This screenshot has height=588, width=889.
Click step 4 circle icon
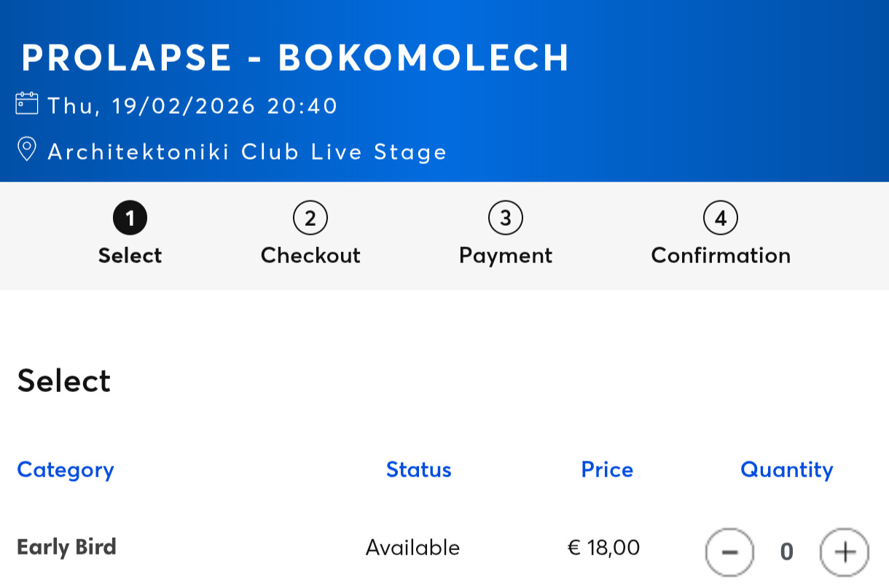[x=721, y=218]
